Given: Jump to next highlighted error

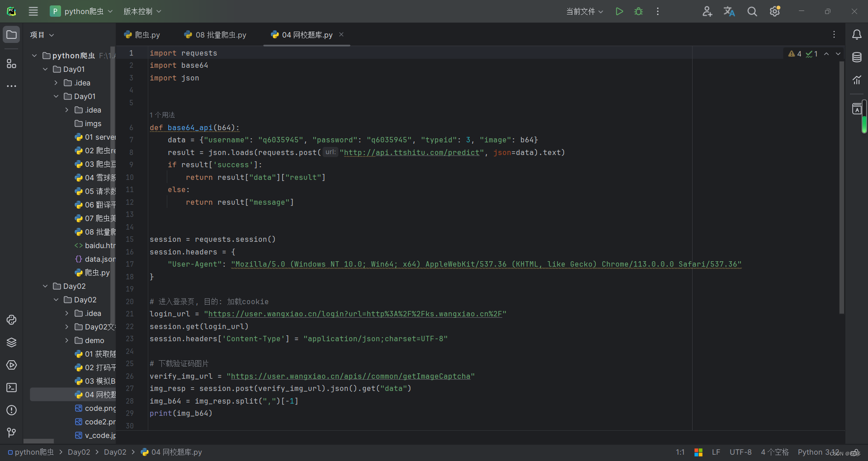Looking at the screenshot, I should click(838, 54).
